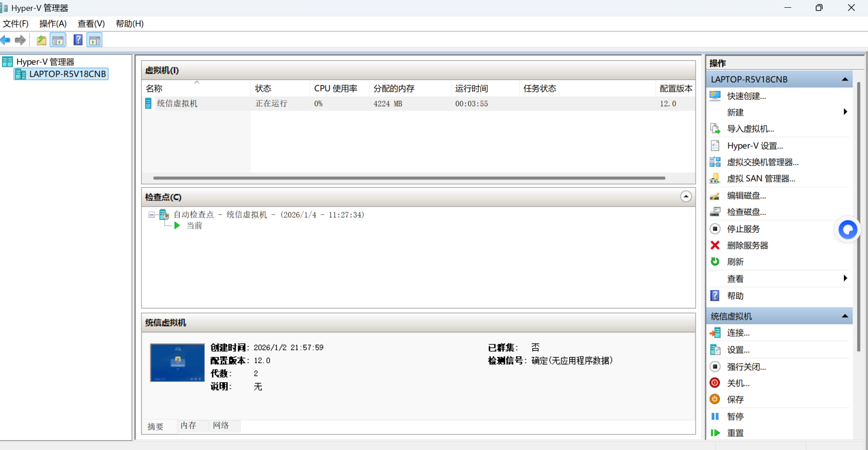868x450 pixels.
Task: Click the 检查磁盘 disk icon
Action: [715, 212]
